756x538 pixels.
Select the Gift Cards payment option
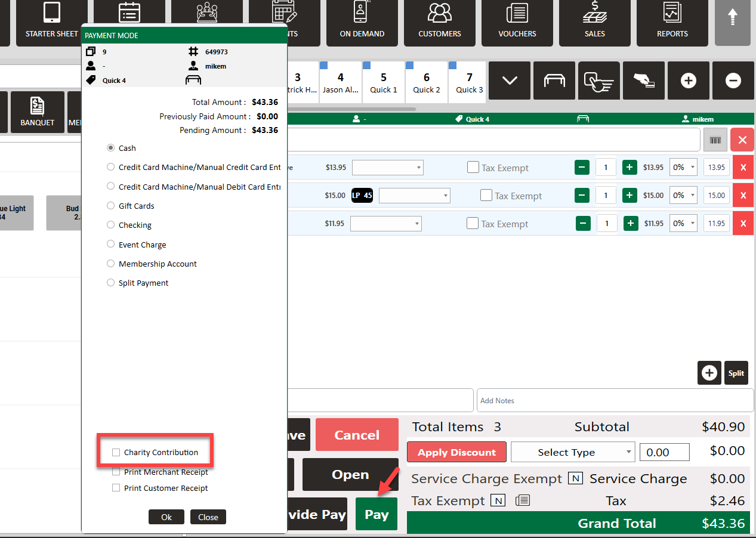coord(110,206)
